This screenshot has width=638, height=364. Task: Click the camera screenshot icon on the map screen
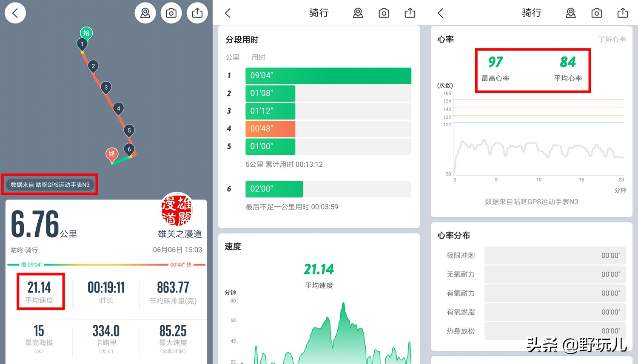[x=171, y=13]
